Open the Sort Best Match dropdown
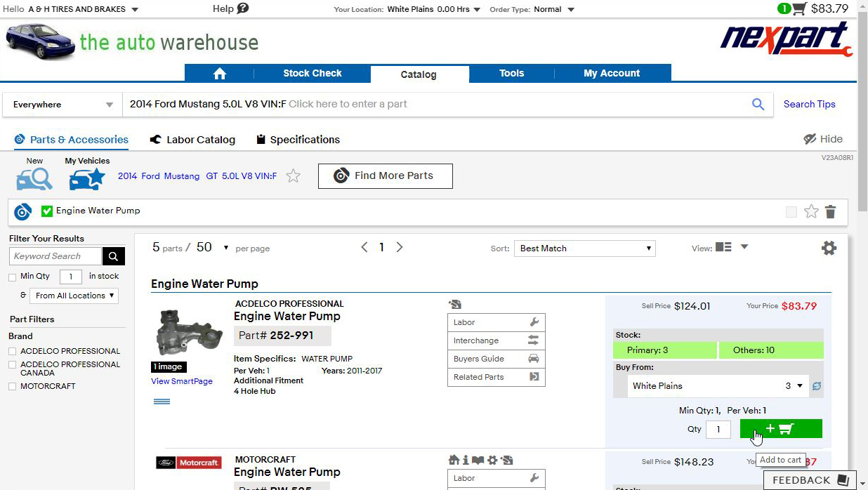 click(x=584, y=249)
